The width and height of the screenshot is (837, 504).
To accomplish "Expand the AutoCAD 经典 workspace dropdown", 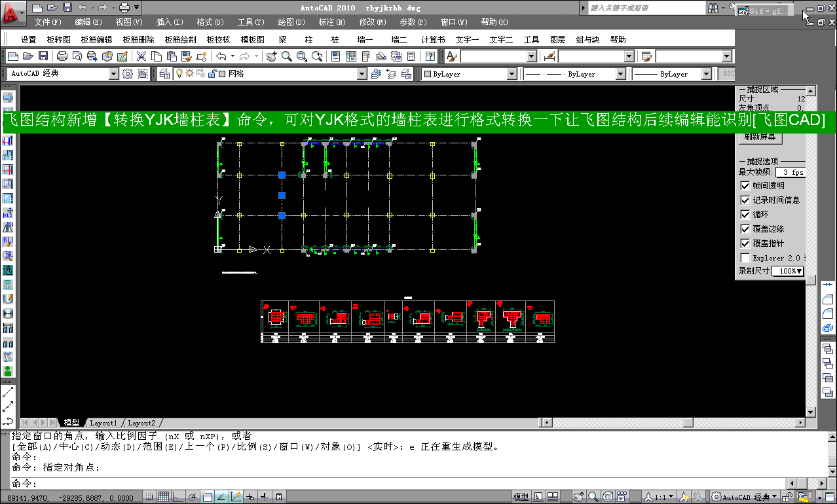I will click(114, 74).
